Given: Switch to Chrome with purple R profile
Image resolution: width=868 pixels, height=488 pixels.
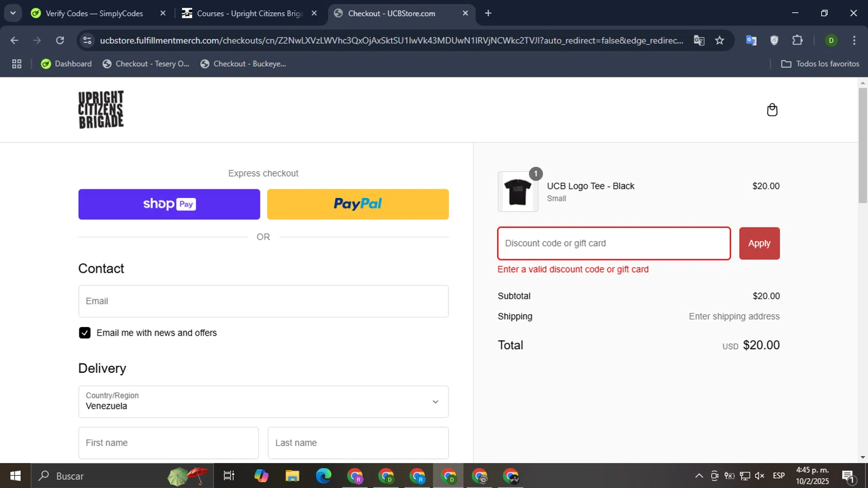Looking at the screenshot, I should (355, 476).
